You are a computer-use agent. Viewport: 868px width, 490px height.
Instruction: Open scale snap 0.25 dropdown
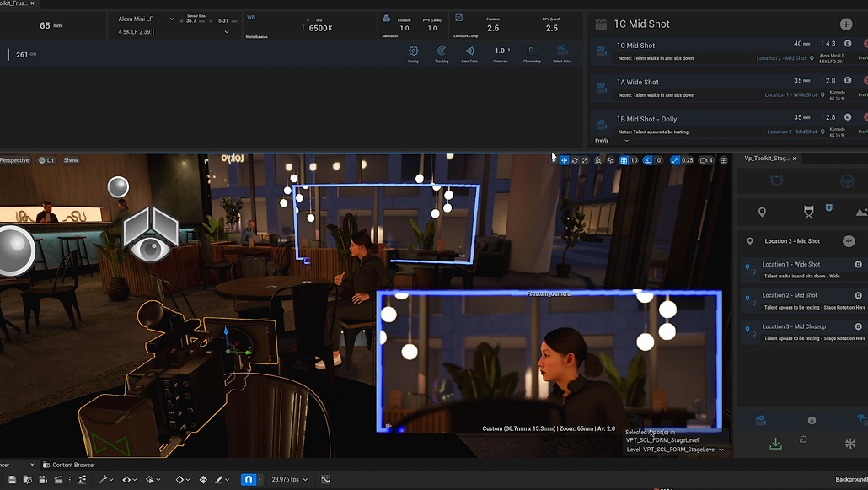click(x=688, y=160)
